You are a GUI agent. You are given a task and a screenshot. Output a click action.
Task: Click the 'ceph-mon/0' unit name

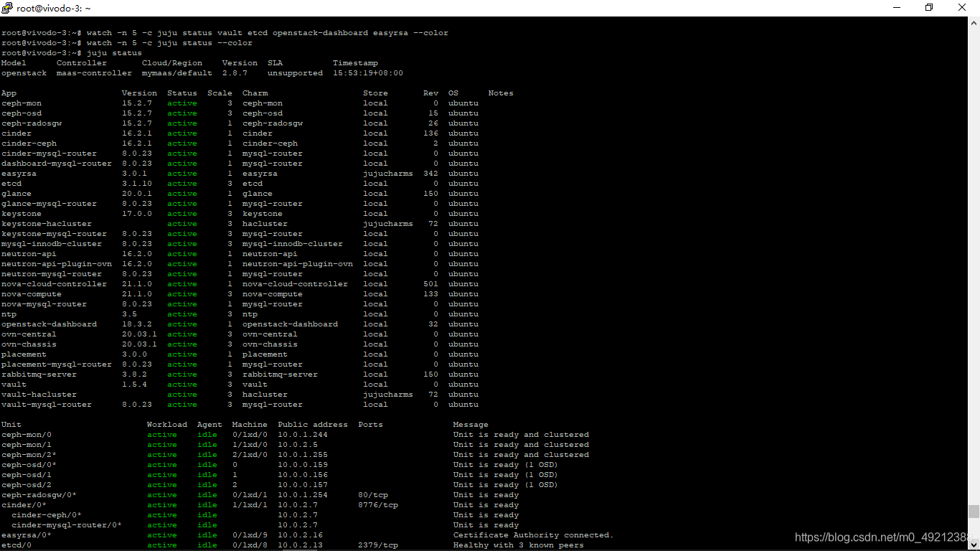pyautogui.click(x=27, y=435)
